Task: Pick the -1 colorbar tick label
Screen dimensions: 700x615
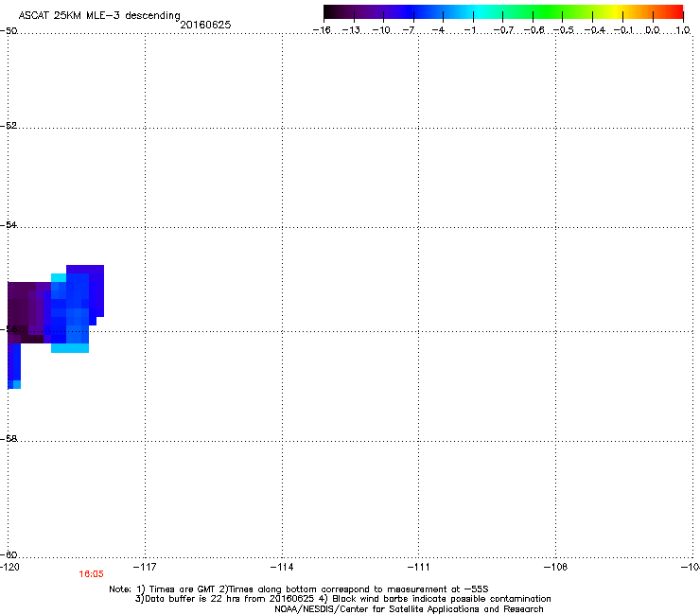Action: point(469,30)
